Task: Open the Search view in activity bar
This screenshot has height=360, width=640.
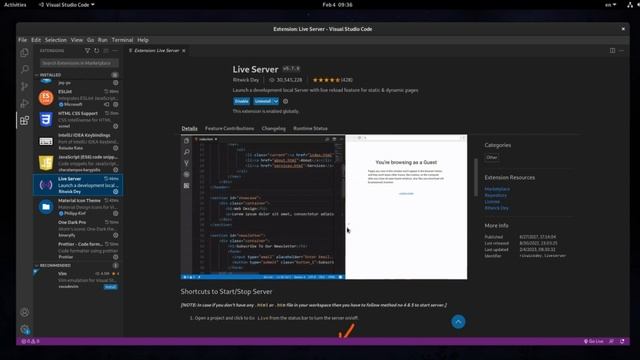Action: [24, 69]
